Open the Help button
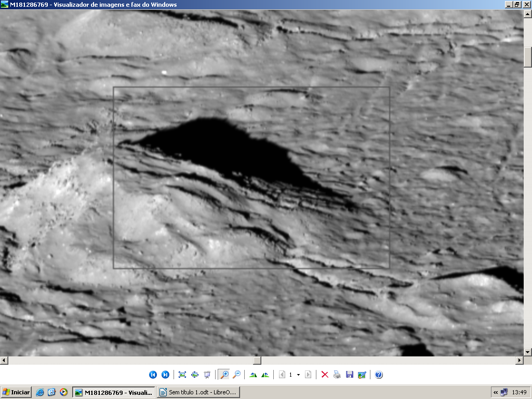532x399 pixels. 379,375
